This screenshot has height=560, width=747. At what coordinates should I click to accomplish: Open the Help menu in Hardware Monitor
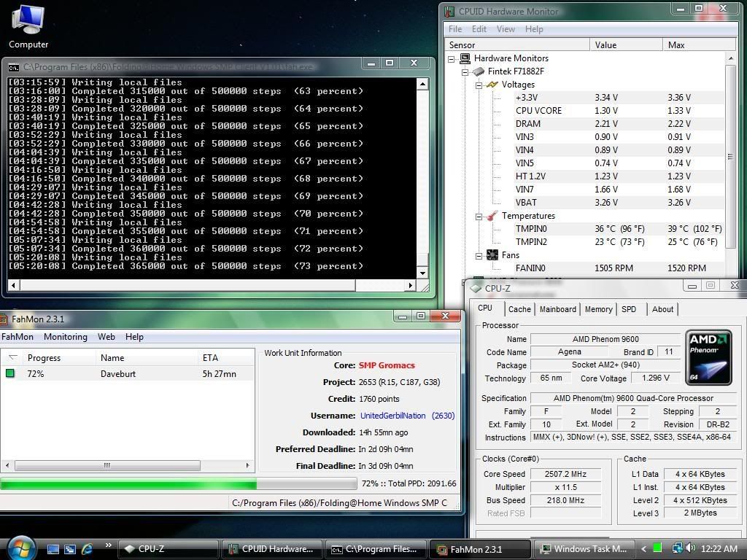tap(534, 29)
